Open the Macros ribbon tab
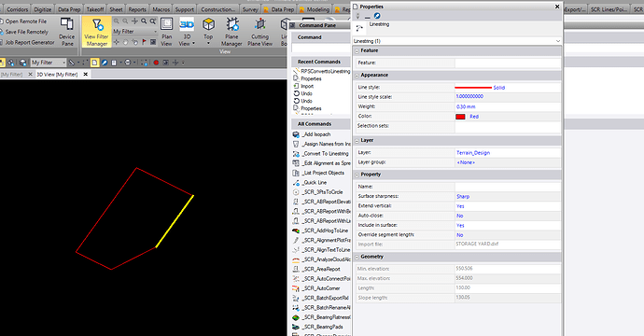Viewport: 644px width, 336px height. click(x=161, y=9)
